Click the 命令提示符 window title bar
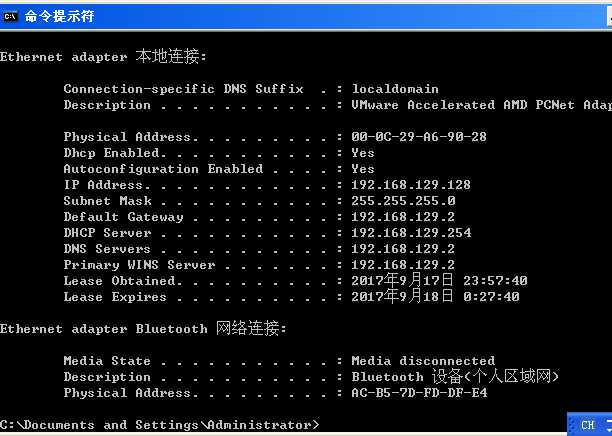Screen dimensions: 612x436 point(300,15)
